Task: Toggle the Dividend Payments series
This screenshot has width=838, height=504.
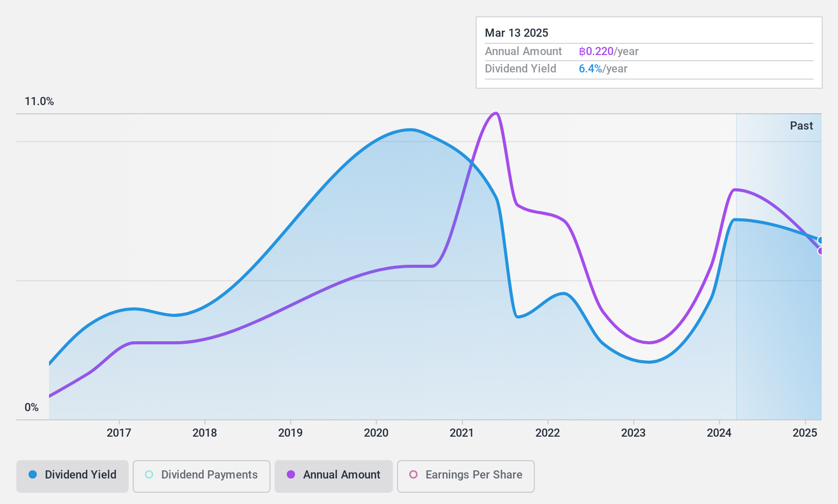Action: click(x=202, y=476)
